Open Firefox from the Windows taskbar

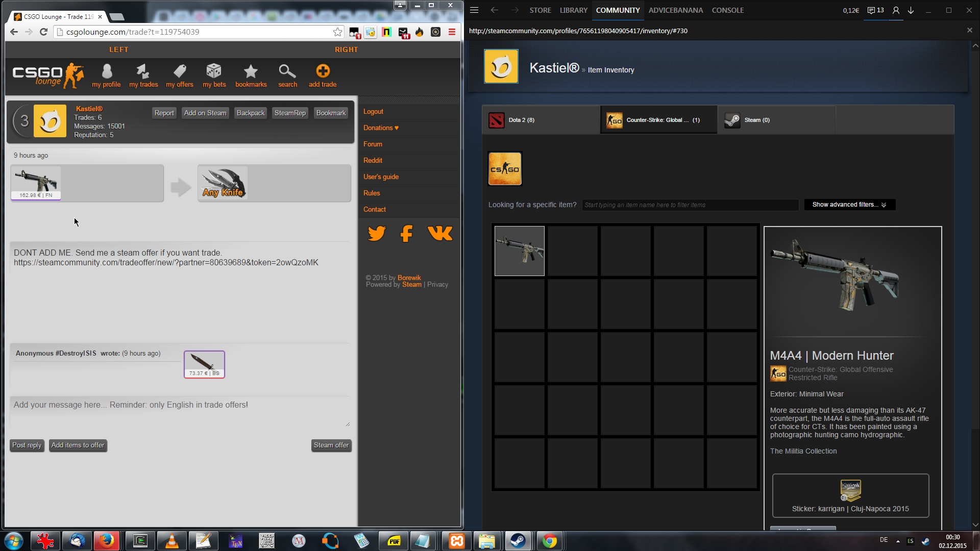coord(107,541)
